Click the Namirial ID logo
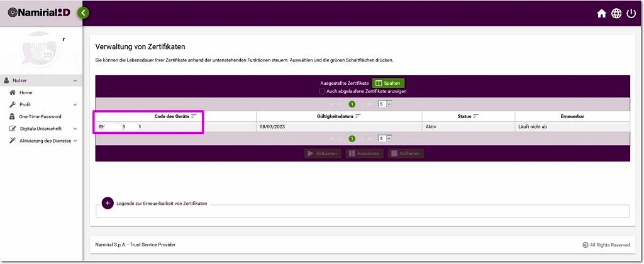Viewport: 644px width, 264px height. (x=39, y=13)
